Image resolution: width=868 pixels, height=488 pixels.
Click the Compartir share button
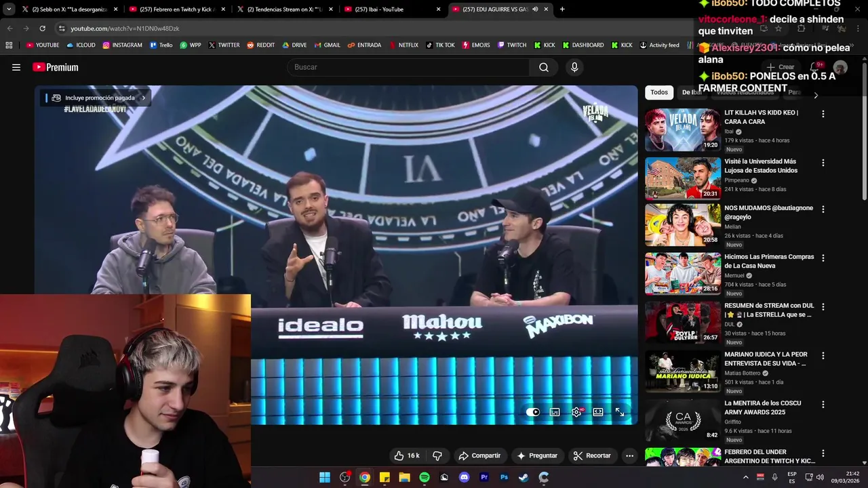point(479,455)
